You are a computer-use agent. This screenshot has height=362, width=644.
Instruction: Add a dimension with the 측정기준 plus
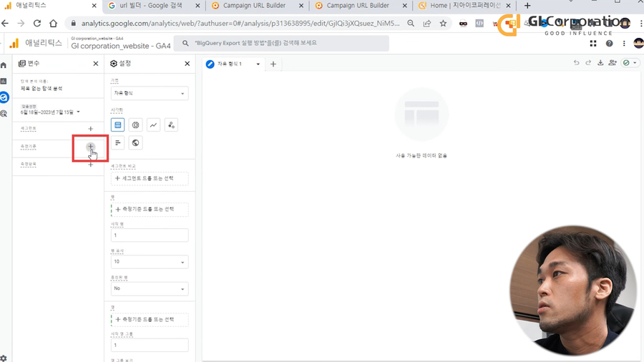[x=90, y=147]
